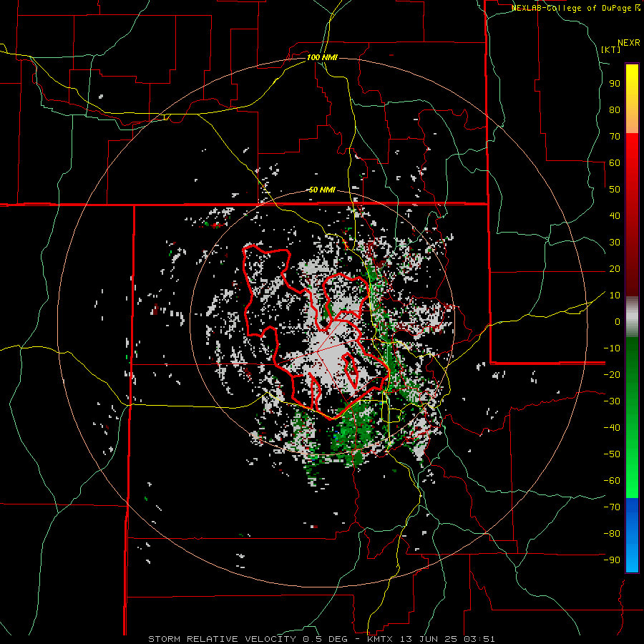Click the 70 value on velocity scale
The width and height of the screenshot is (644, 644).
[x=615, y=137]
